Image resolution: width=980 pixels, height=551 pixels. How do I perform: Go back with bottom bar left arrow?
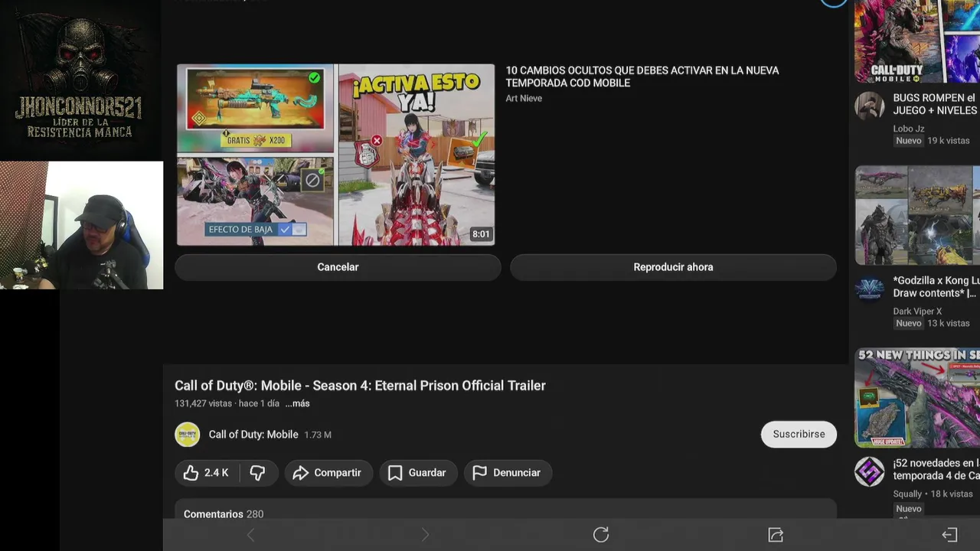[x=250, y=535]
